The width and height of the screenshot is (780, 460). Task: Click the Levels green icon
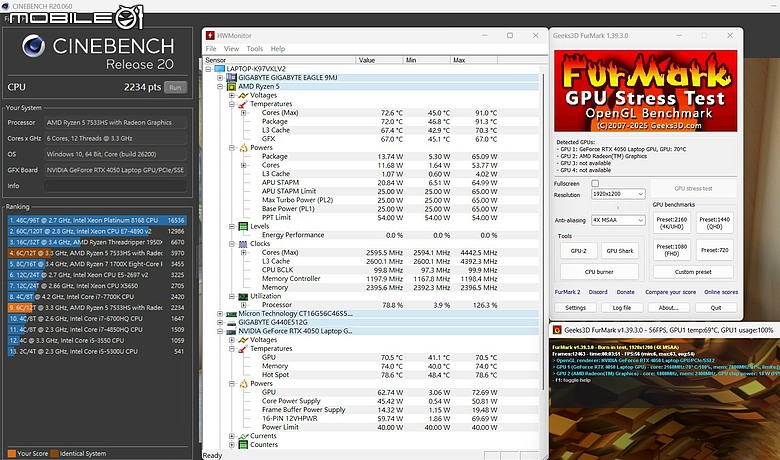243,226
